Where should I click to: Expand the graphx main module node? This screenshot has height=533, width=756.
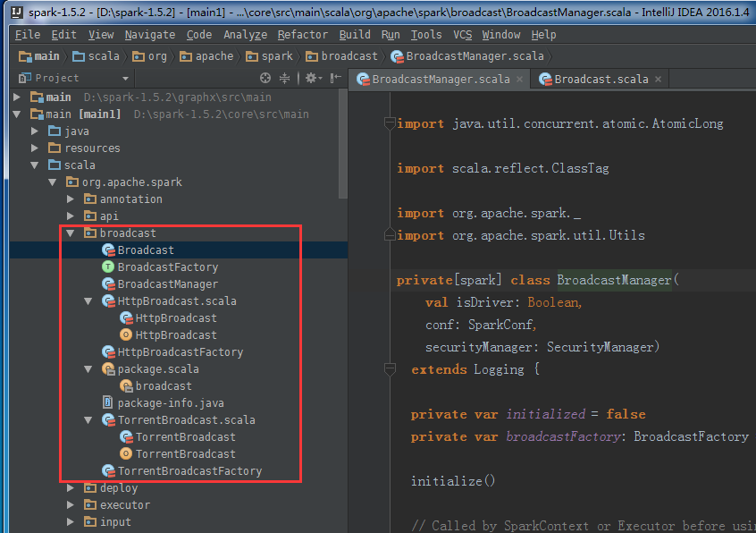[17, 97]
